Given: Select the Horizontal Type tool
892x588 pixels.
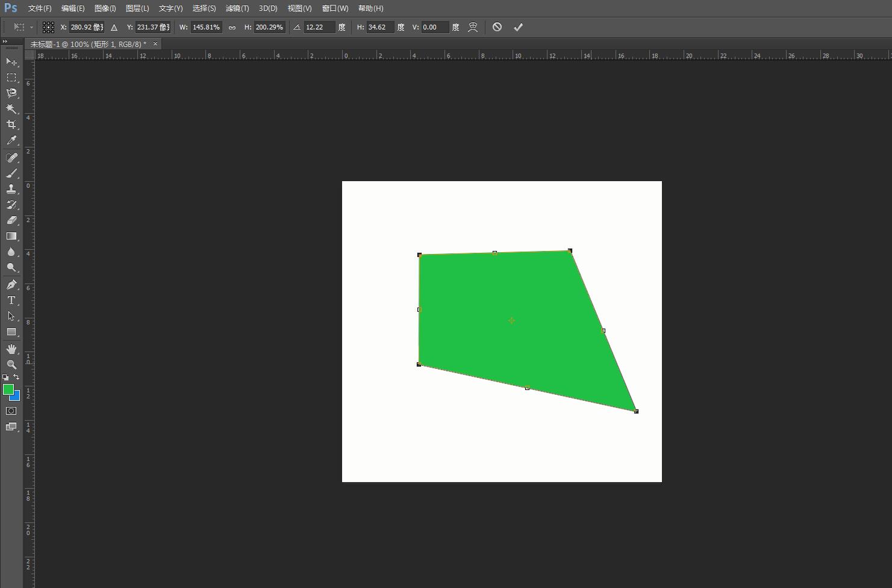Looking at the screenshot, I should click(11, 300).
